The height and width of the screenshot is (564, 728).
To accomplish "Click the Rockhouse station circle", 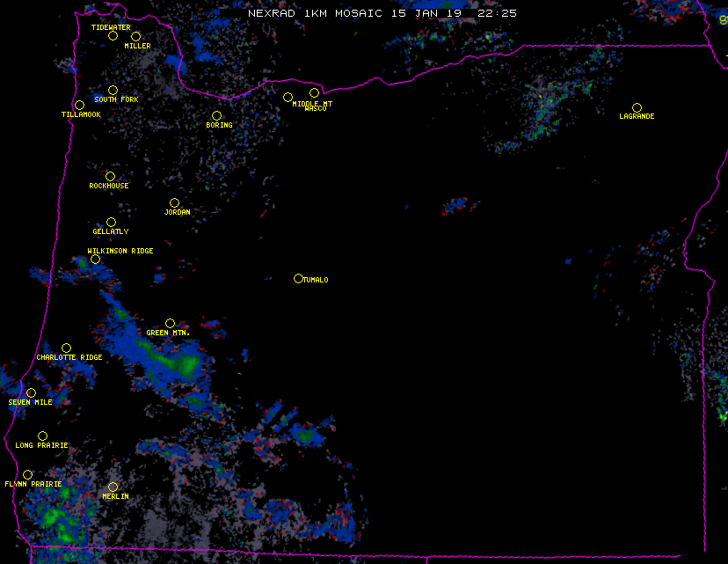I will (x=110, y=177).
